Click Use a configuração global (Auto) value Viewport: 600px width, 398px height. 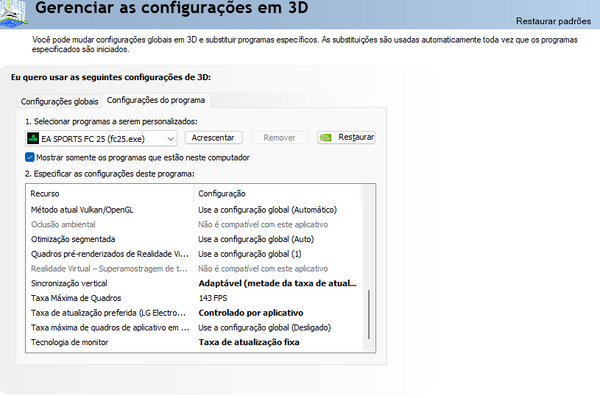[x=256, y=239]
